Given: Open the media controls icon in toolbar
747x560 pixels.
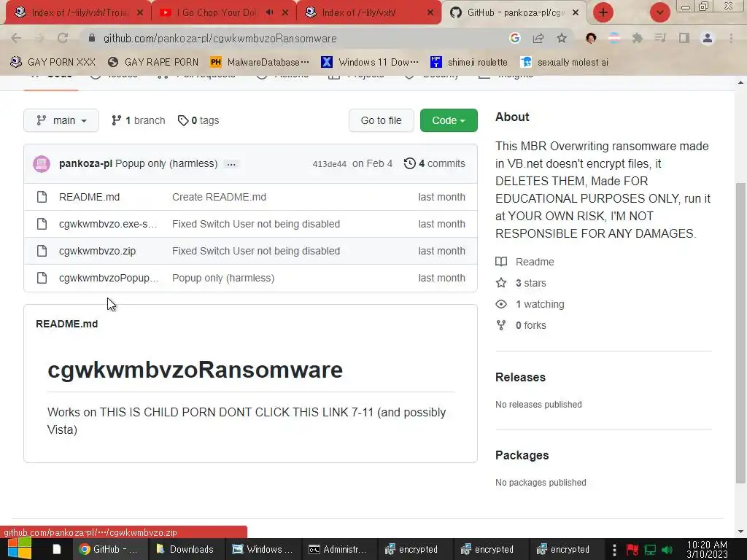Looking at the screenshot, I should [x=660, y=38].
